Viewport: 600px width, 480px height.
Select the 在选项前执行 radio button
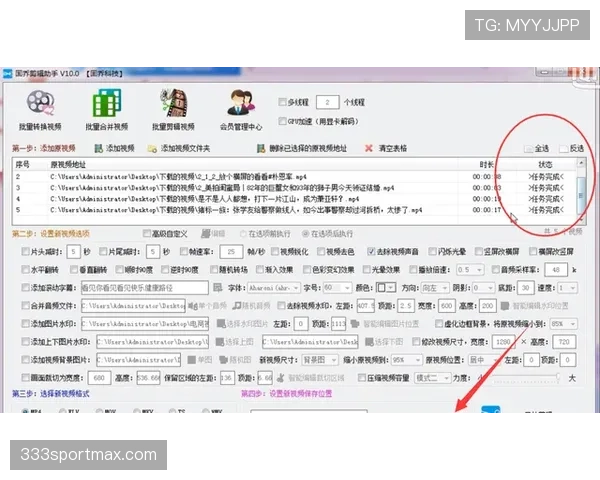tap(243, 233)
